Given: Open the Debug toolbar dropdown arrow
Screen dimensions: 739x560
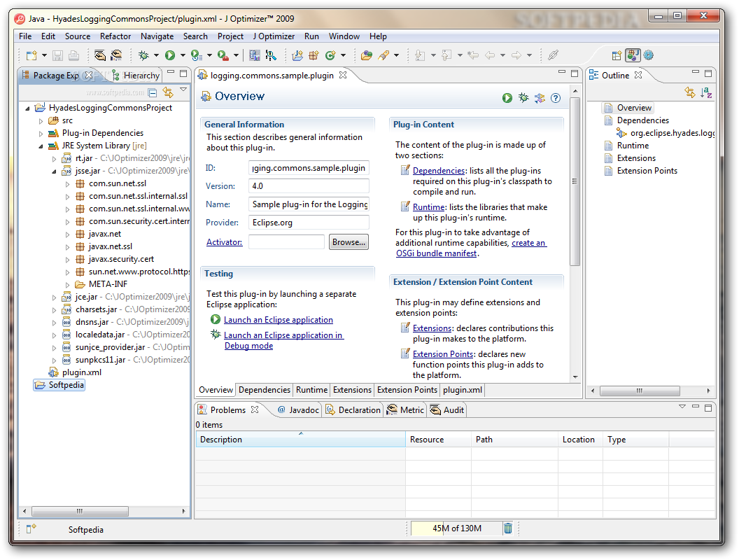Looking at the screenshot, I should pyautogui.click(x=156, y=55).
